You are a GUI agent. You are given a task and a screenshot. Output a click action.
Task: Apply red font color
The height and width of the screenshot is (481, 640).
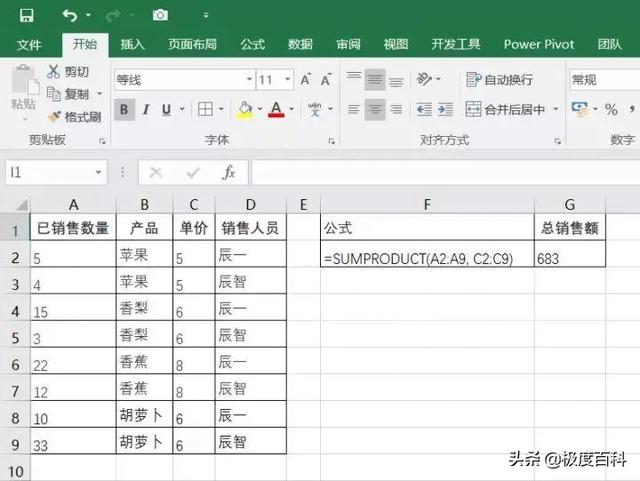click(276, 109)
